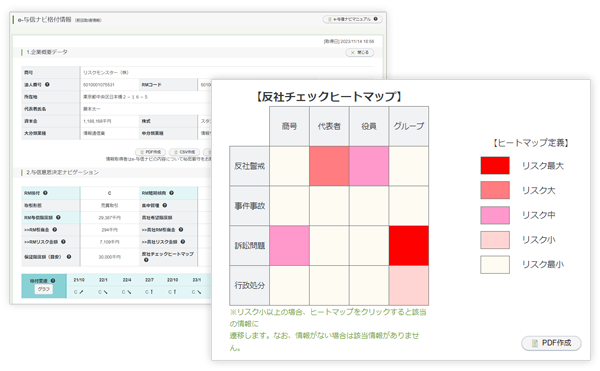Click the 1,188,168千円 capital value
Screen dimensions: 600x371
click(97, 121)
